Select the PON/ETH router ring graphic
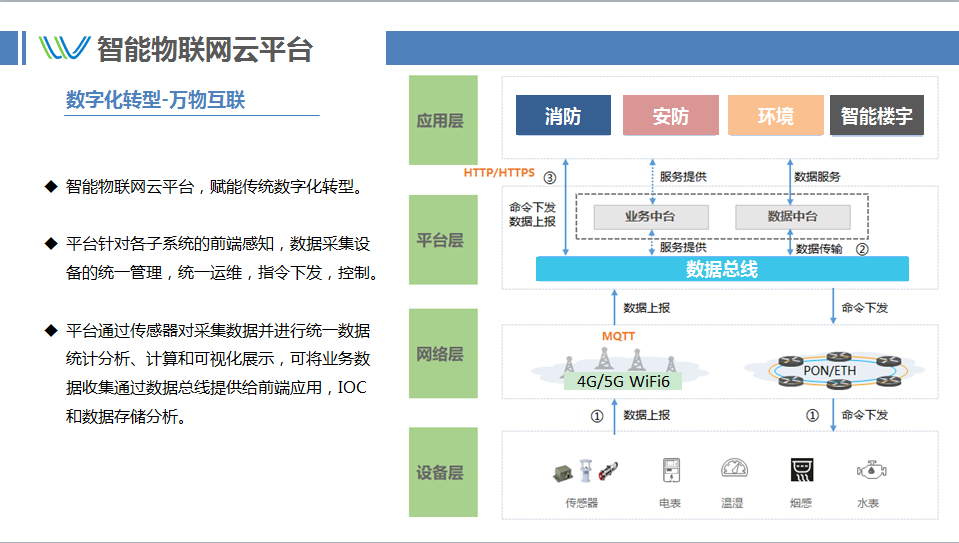This screenshot has width=959, height=543. pyautogui.click(x=834, y=370)
